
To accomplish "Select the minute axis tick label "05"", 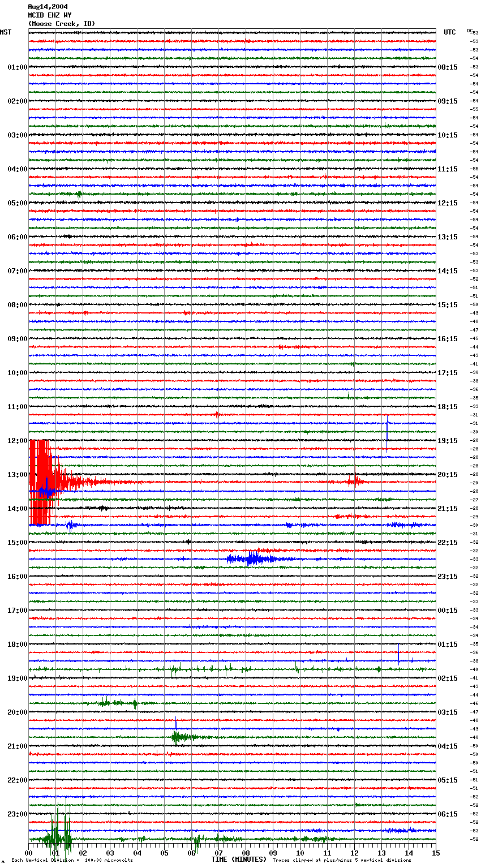I will 165,853.
